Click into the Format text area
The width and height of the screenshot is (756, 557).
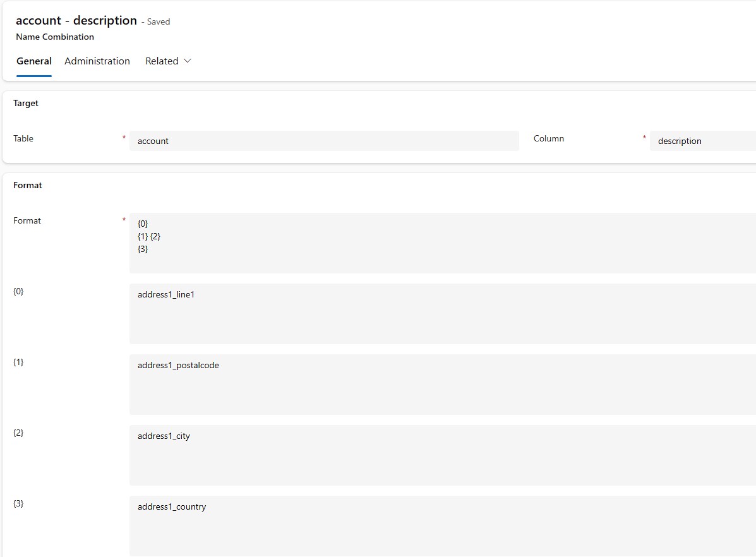tap(443, 243)
